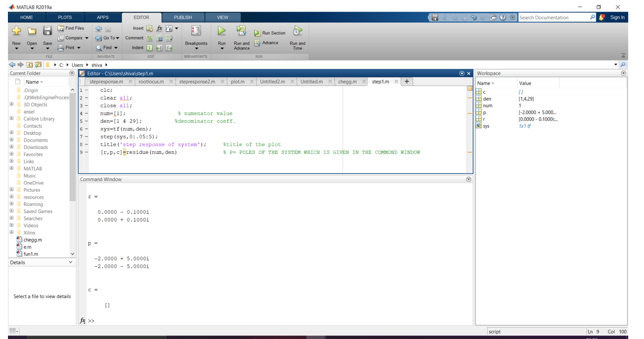The height and width of the screenshot is (339, 644).
Task: Select the chegg.m editor tab
Action: click(348, 81)
